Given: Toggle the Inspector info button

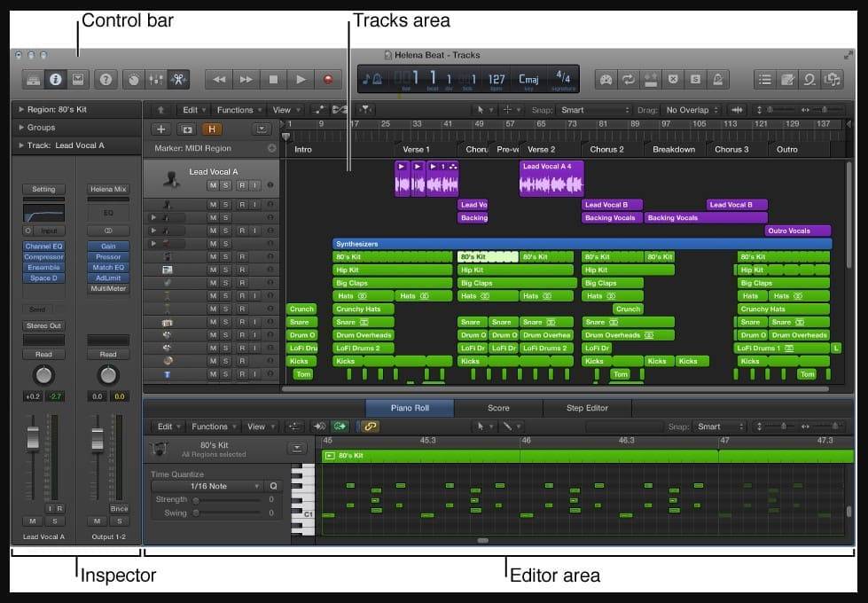Looking at the screenshot, I should [55, 80].
